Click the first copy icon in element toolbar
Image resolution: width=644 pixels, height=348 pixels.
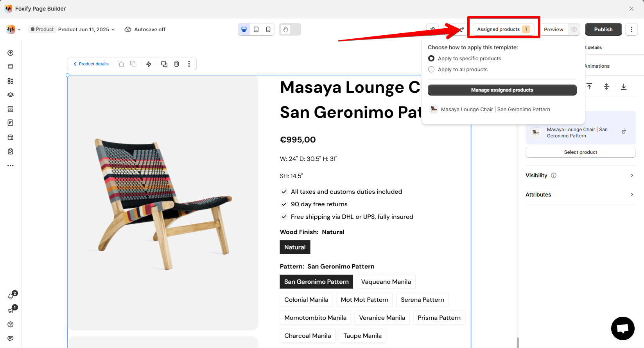[121, 64]
